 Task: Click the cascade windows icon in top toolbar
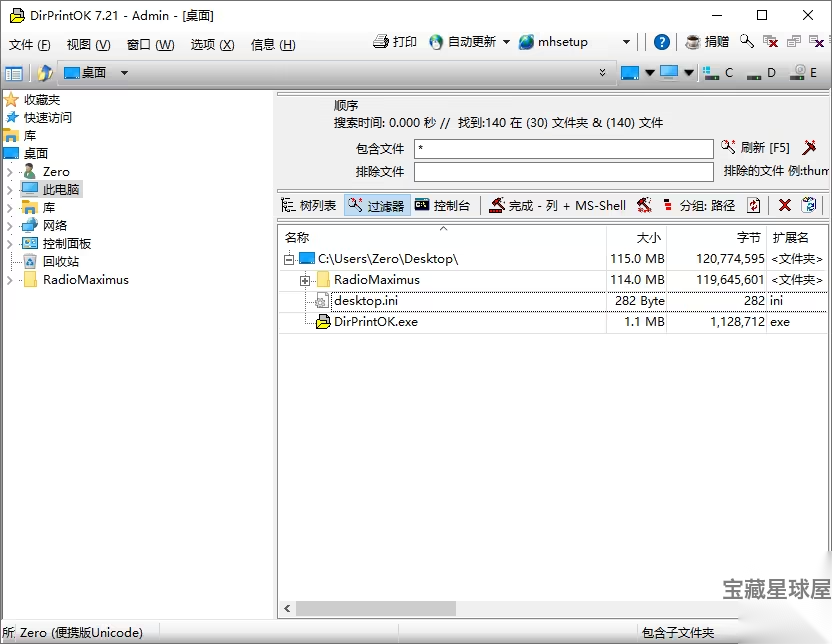[x=793, y=41]
